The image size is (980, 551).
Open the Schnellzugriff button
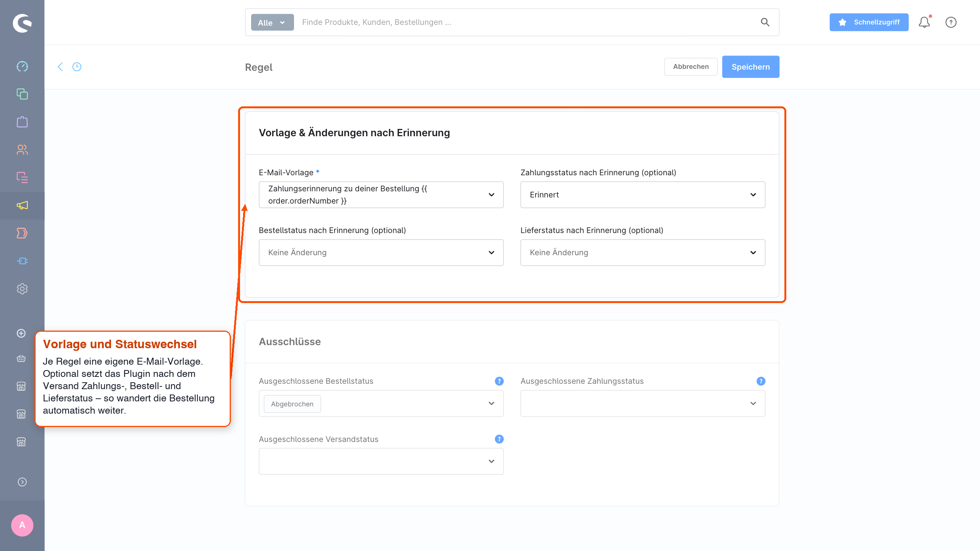coord(869,22)
